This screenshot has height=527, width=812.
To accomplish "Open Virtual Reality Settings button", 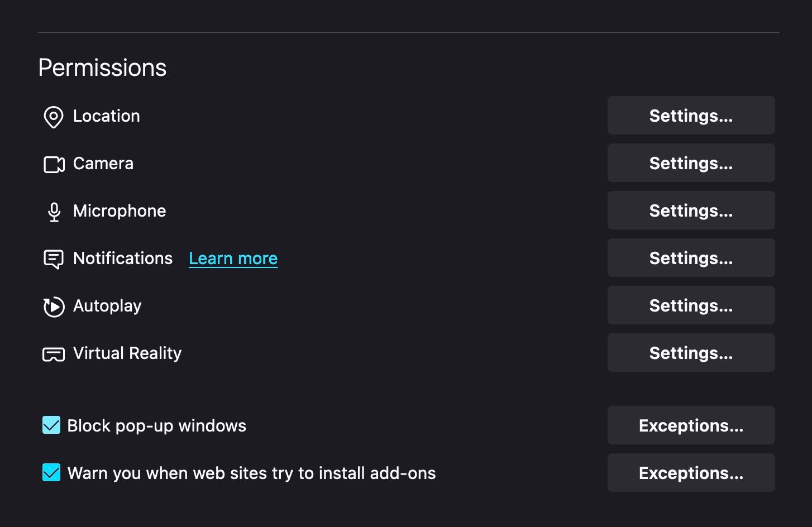I will point(691,353).
